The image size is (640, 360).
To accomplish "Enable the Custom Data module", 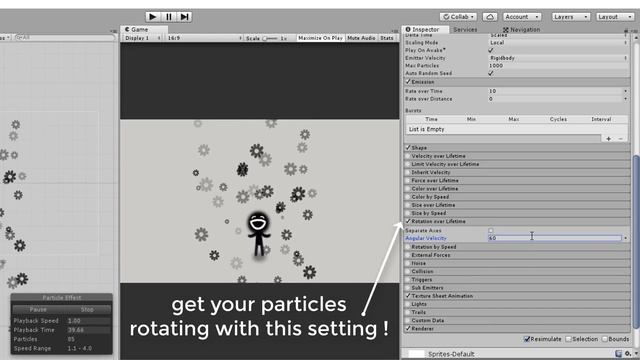I will click(x=408, y=320).
